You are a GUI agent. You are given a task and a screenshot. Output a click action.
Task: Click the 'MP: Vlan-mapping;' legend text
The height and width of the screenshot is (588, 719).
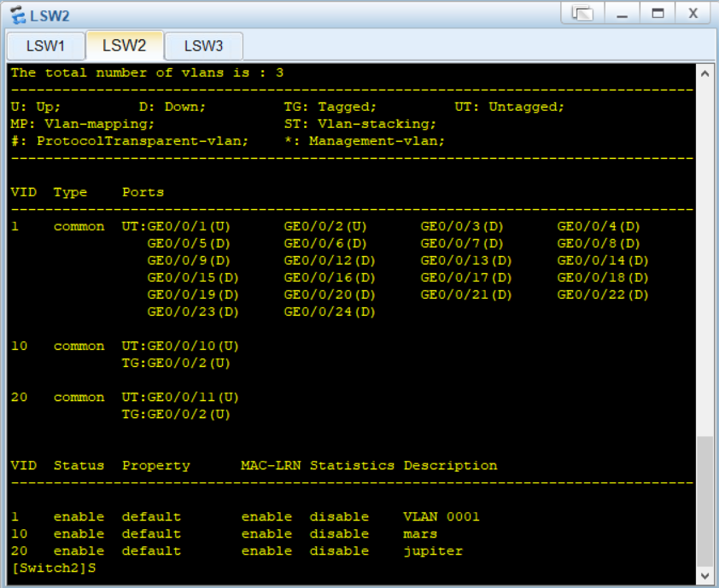83,124
